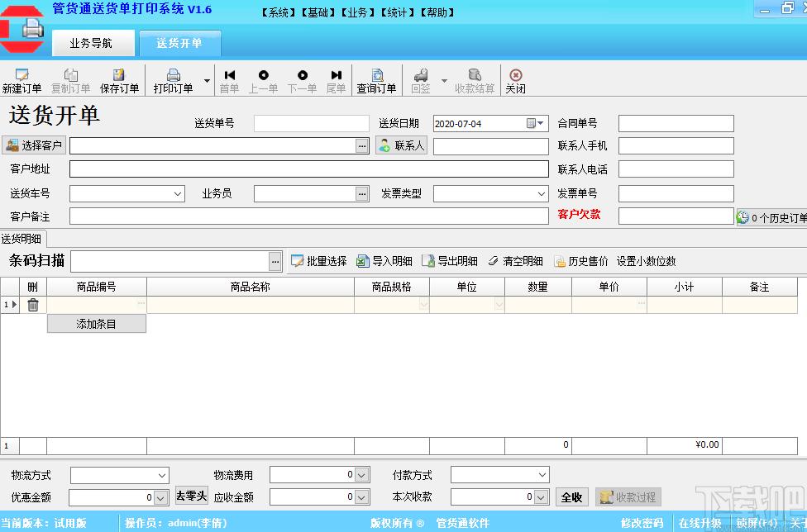Click the 在线升级 status bar link
This screenshot has width=807, height=532.
(700, 523)
